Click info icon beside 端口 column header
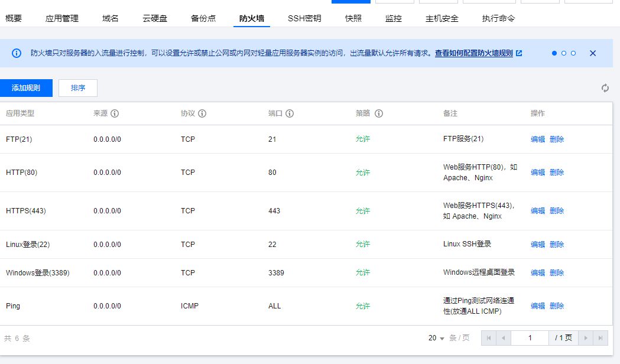Image resolution: width=620 pixels, height=364 pixels. 290,113
